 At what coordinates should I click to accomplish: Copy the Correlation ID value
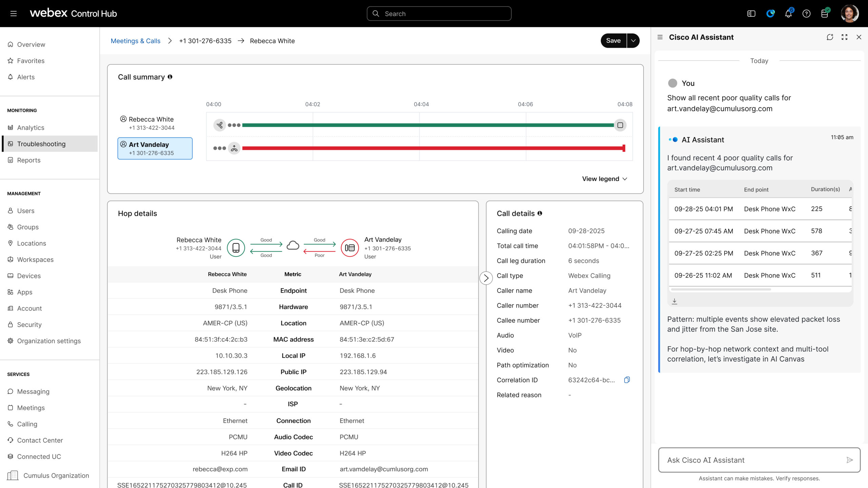click(x=627, y=380)
